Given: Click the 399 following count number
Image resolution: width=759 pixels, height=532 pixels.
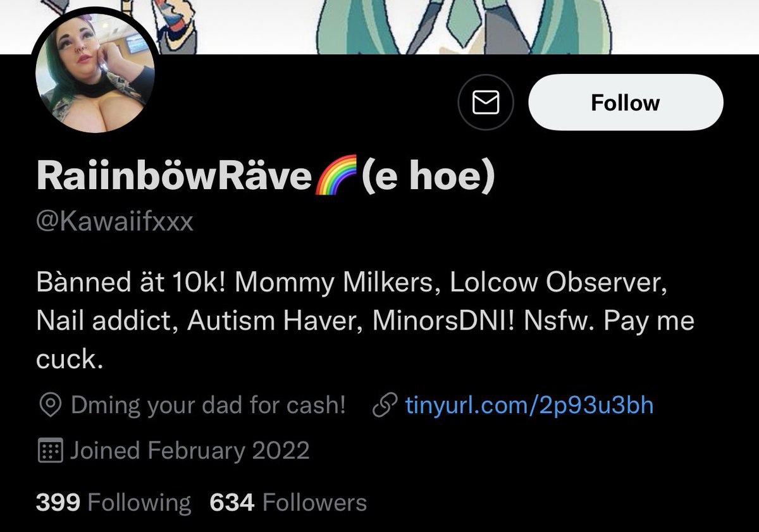Looking at the screenshot, I should [58, 503].
